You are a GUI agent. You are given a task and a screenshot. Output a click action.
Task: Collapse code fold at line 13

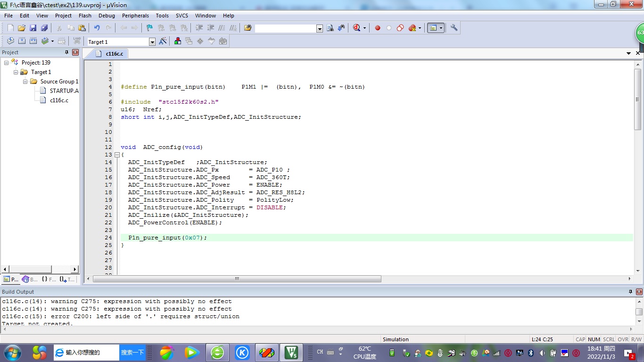tap(117, 155)
